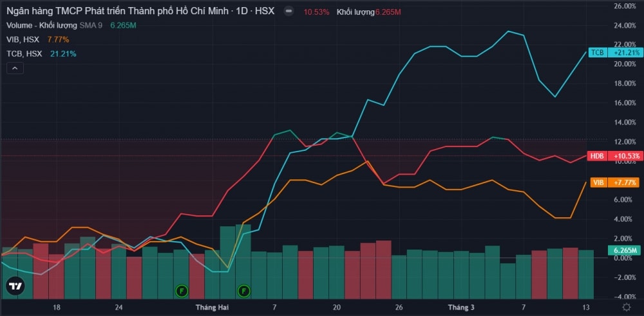Viewport: 644px width, 316px height.
Task: Click the grey market status circle beside HSX
Action: click(x=289, y=12)
